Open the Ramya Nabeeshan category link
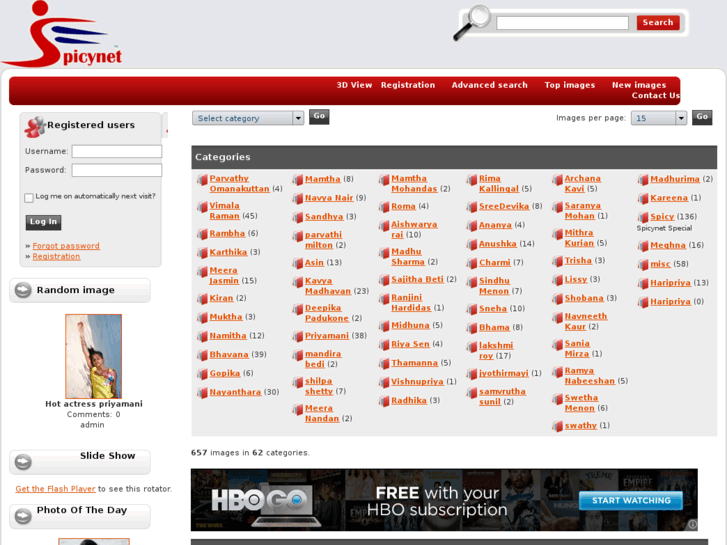The image size is (727, 545). tap(589, 376)
